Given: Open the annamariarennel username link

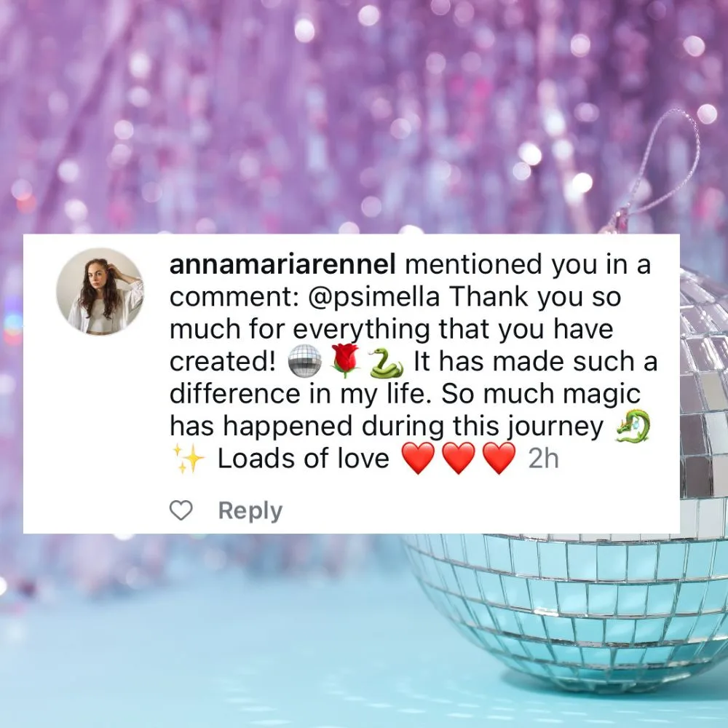Looking at the screenshot, I should click(282, 264).
